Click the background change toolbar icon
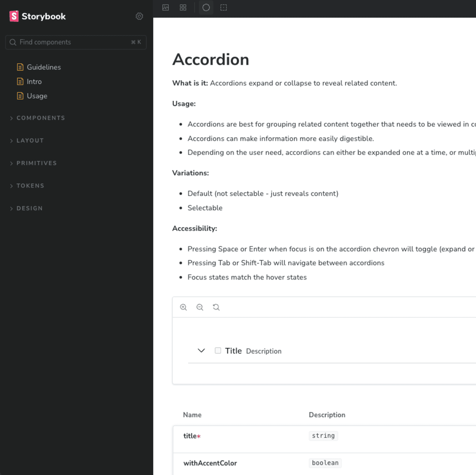476x475 pixels. point(166,8)
